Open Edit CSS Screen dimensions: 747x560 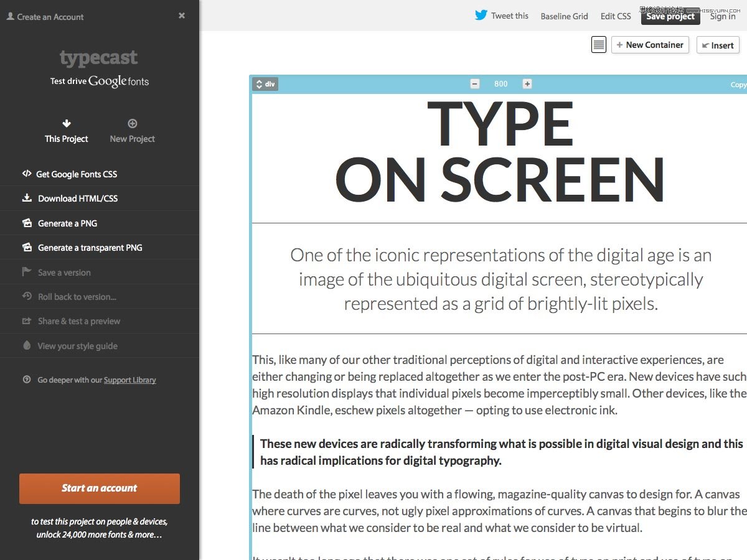coord(616,16)
